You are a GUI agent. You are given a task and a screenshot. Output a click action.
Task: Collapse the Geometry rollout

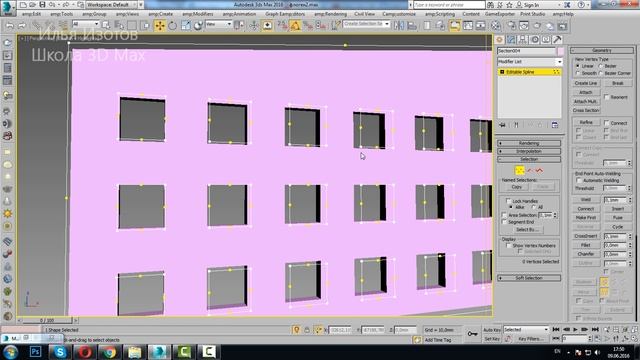pyautogui.click(x=602, y=50)
